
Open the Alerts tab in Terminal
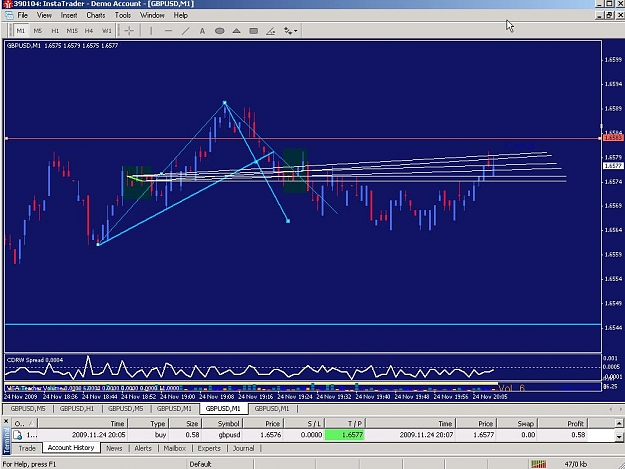pos(143,448)
